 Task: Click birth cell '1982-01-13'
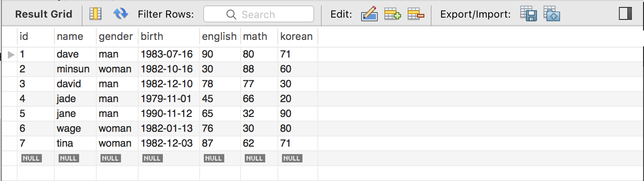pos(169,129)
